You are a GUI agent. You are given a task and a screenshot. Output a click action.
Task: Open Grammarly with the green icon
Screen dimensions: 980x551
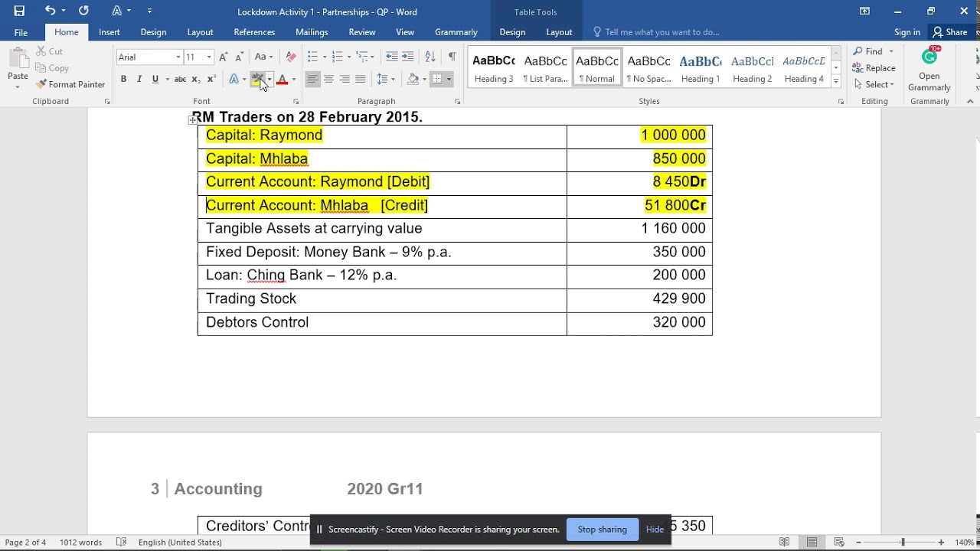click(x=929, y=69)
